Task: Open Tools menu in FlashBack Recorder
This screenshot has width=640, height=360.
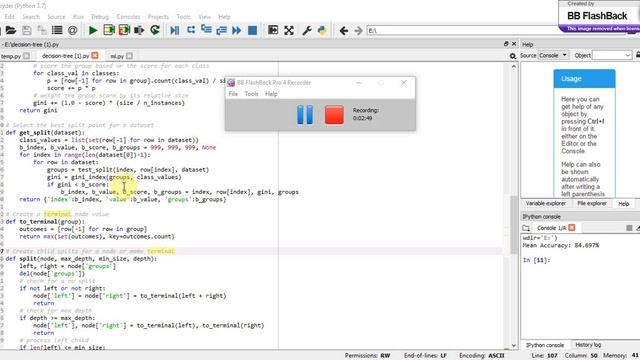Action: click(x=251, y=94)
